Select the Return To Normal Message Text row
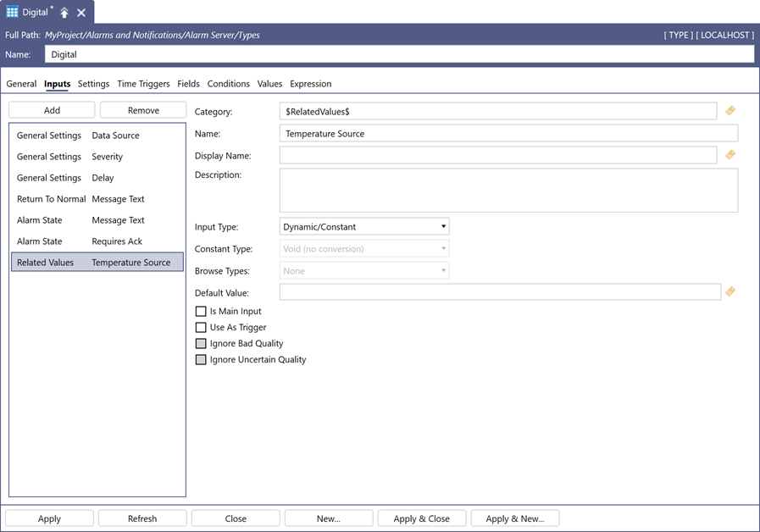The height and width of the screenshot is (532, 760). pos(97,198)
